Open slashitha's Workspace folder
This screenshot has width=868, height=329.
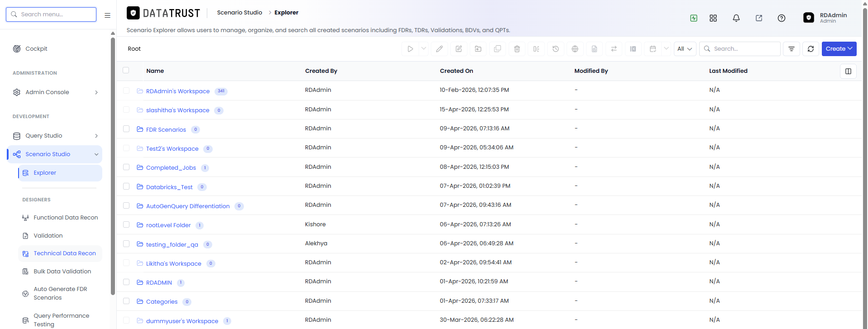[x=178, y=110]
